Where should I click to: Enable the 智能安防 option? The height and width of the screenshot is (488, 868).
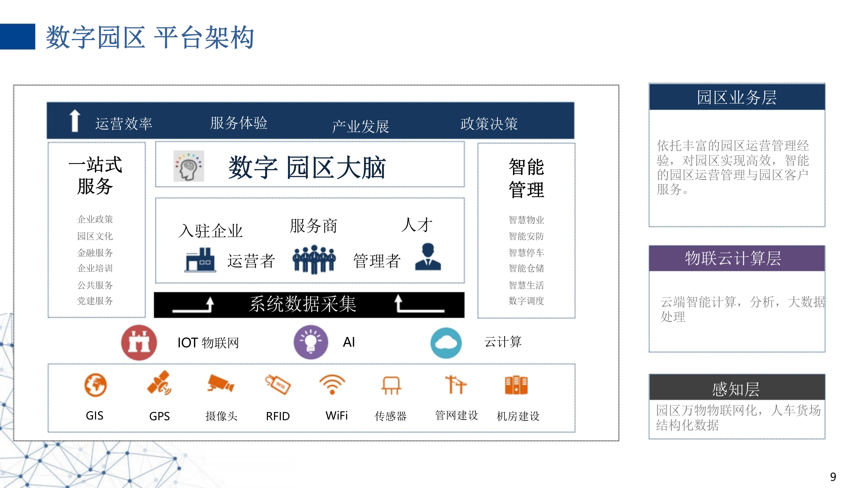(526, 237)
